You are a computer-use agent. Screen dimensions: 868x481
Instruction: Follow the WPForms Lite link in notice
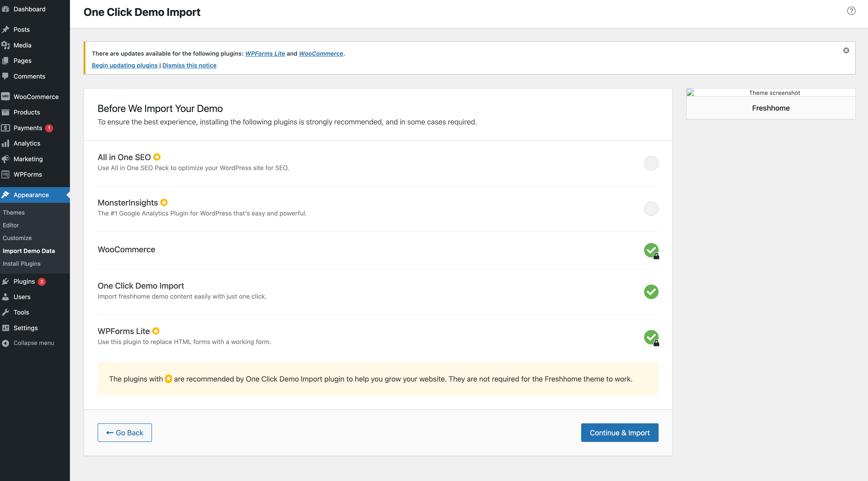[265, 54]
